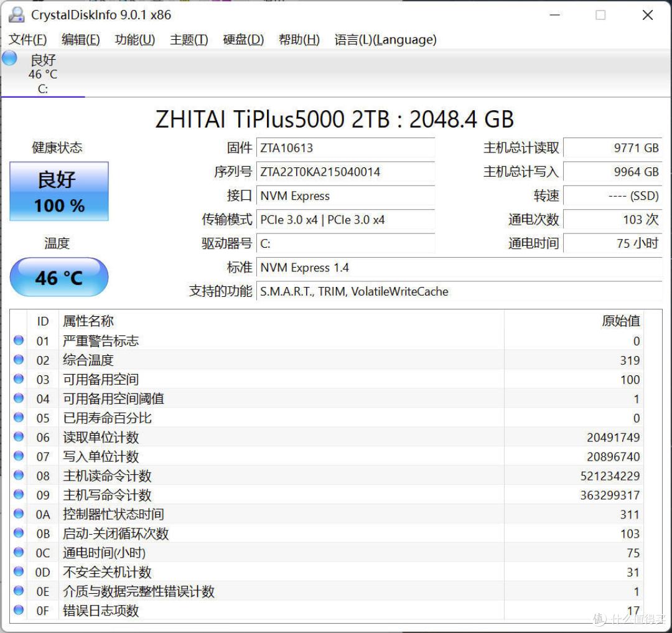
Task: Open the 硬盘(D) menu
Action: pyautogui.click(x=242, y=39)
